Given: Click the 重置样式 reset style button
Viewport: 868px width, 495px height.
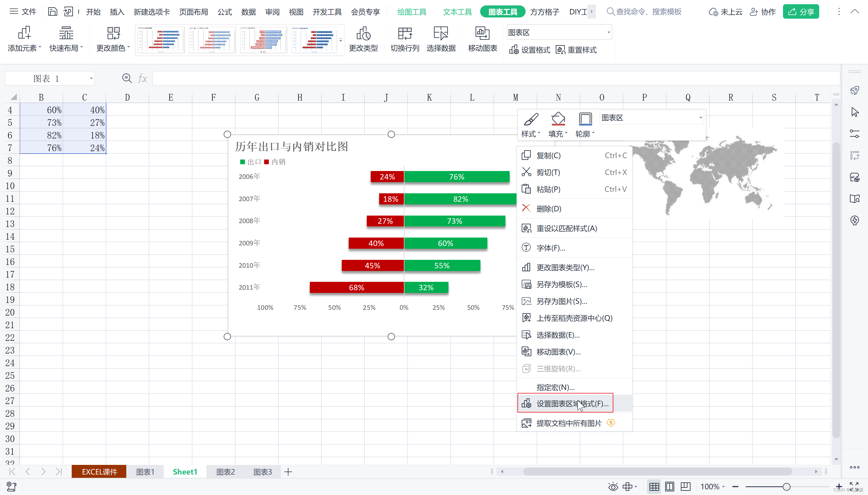Looking at the screenshot, I should pyautogui.click(x=576, y=50).
